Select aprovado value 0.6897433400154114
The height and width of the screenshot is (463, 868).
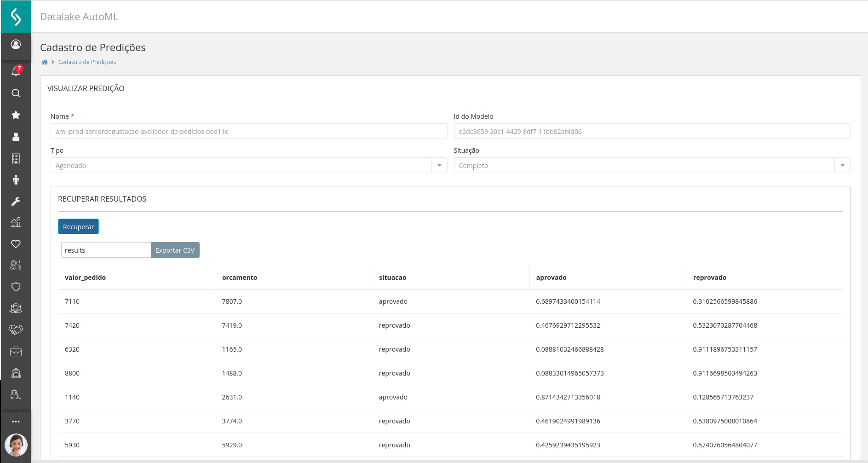pyautogui.click(x=568, y=301)
